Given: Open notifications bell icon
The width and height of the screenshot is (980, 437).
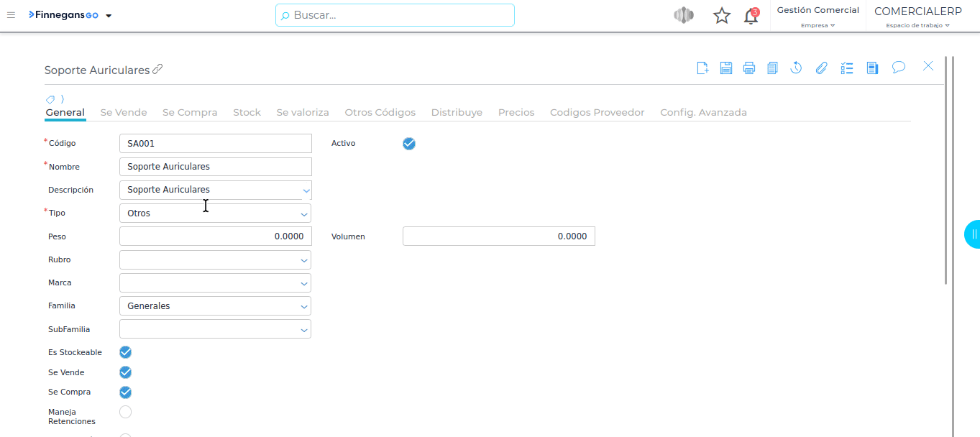Looking at the screenshot, I should tap(751, 16).
